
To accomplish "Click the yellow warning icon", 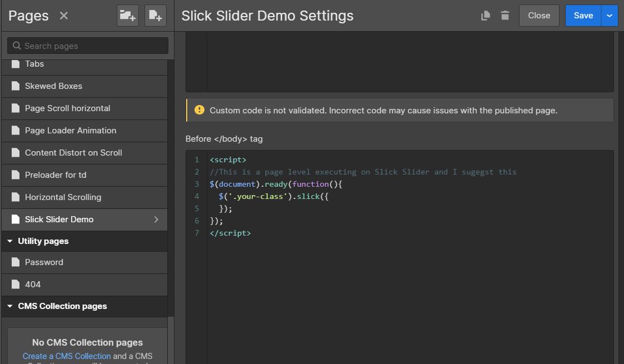I will point(199,110).
